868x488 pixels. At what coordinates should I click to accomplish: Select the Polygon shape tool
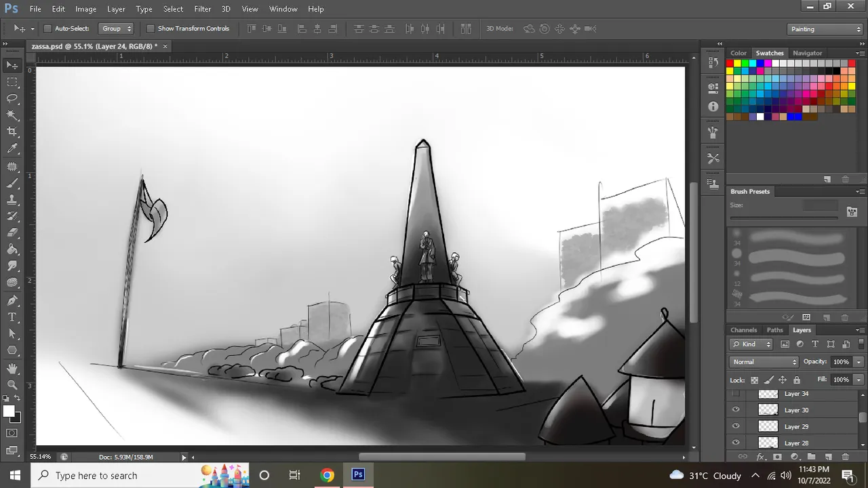(12, 350)
